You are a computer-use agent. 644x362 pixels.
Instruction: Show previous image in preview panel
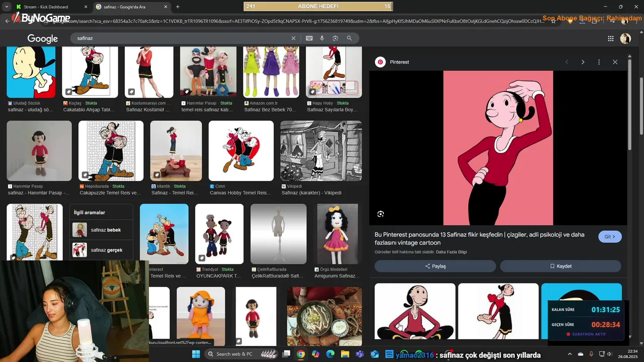[567, 62]
